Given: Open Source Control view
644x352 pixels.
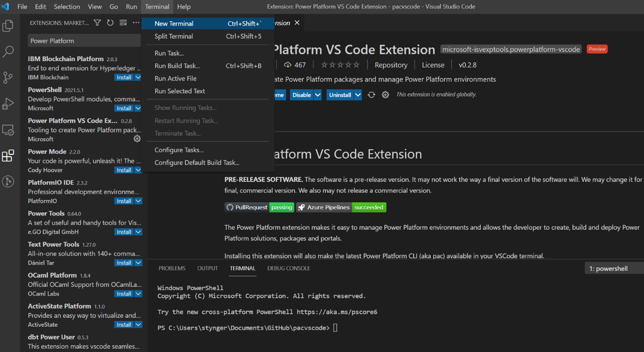Looking at the screenshot, I should pyautogui.click(x=8, y=77).
